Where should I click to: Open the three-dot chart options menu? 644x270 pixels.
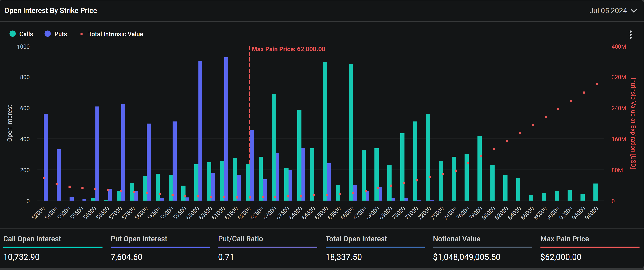pyautogui.click(x=631, y=35)
